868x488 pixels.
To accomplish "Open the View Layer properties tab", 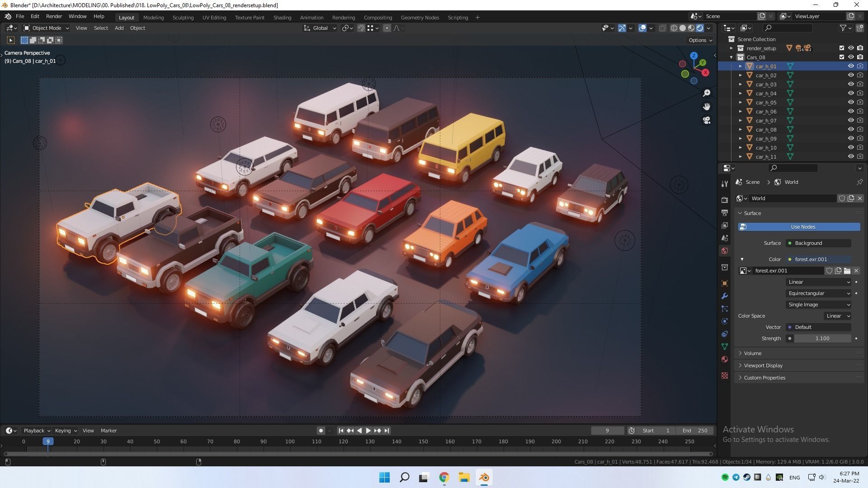I will (725, 225).
